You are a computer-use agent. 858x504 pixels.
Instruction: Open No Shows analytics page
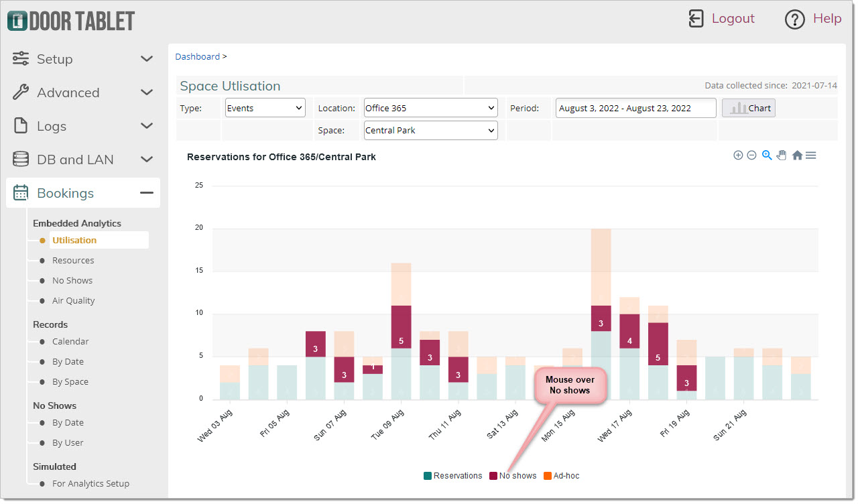(x=72, y=280)
